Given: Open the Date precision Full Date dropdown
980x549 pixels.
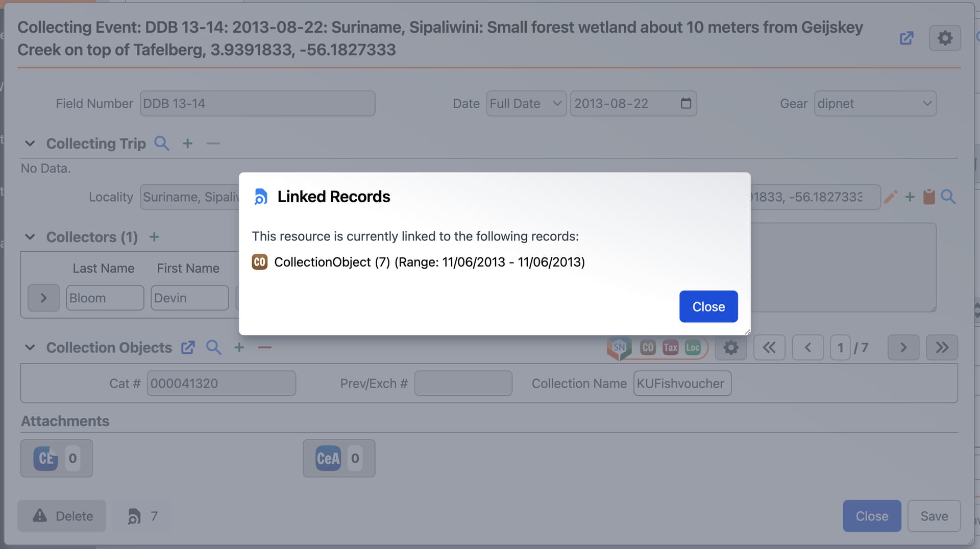Looking at the screenshot, I should tap(526, 104).
